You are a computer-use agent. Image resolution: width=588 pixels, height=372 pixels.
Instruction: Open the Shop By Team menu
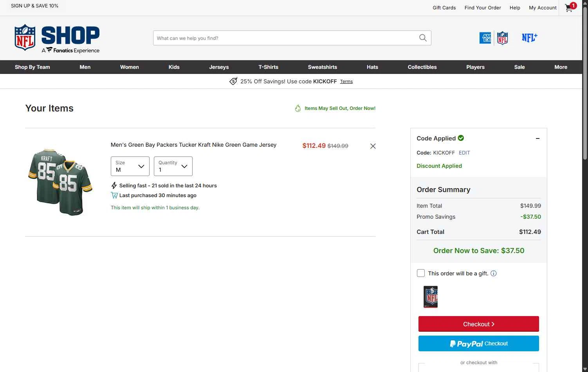tap(32, 67)
